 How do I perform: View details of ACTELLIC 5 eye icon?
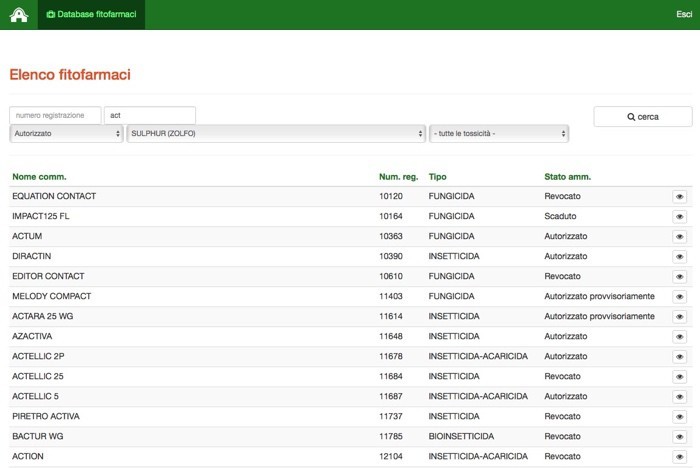coord(679,397)
